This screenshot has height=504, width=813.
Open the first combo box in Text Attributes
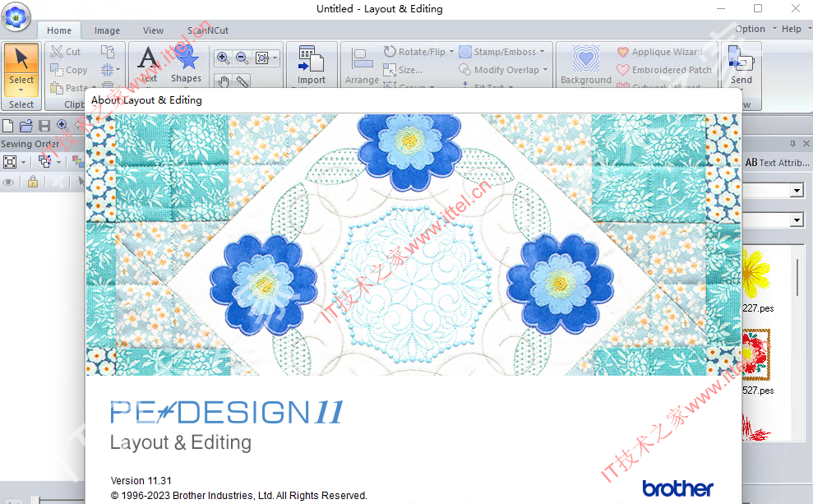pos(797,191)
